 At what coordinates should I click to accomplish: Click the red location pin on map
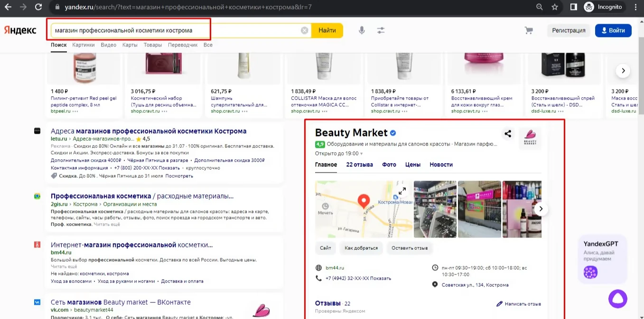pos(364,201)
